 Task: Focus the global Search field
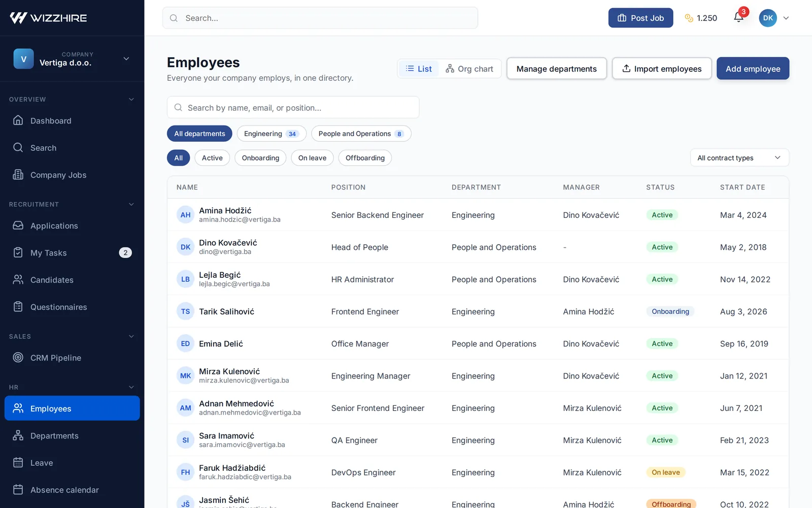coord(320,18)
